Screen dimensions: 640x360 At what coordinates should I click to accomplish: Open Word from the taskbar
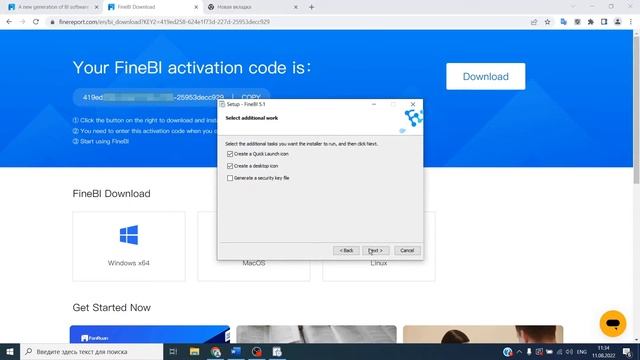pos(236,351)
